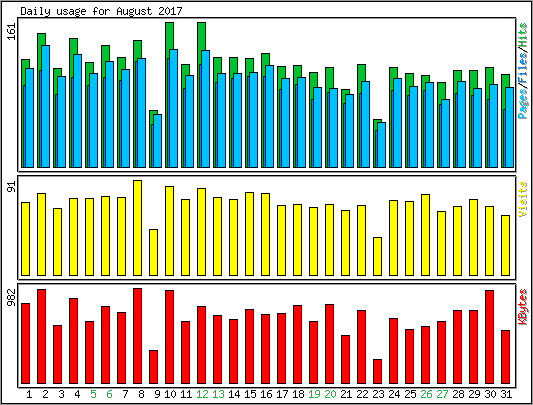Click green weekend day label 6
The height and width of the screenshot is (405, 533).
[x=109, y=394]
